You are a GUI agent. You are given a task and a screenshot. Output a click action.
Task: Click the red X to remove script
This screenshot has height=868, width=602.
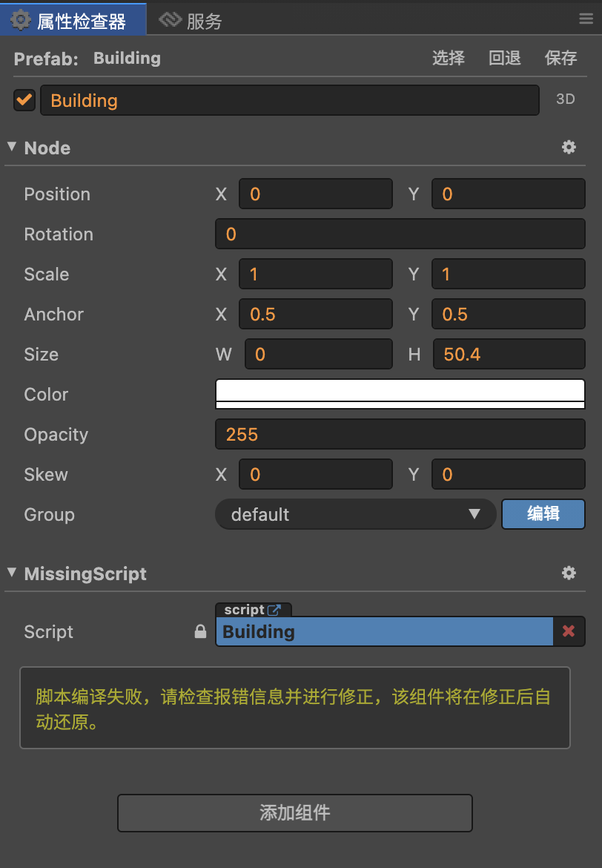tap(569, 631)
